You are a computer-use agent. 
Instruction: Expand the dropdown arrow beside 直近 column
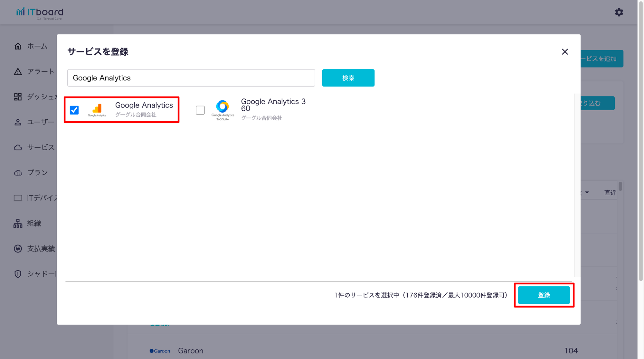point(587,193)
